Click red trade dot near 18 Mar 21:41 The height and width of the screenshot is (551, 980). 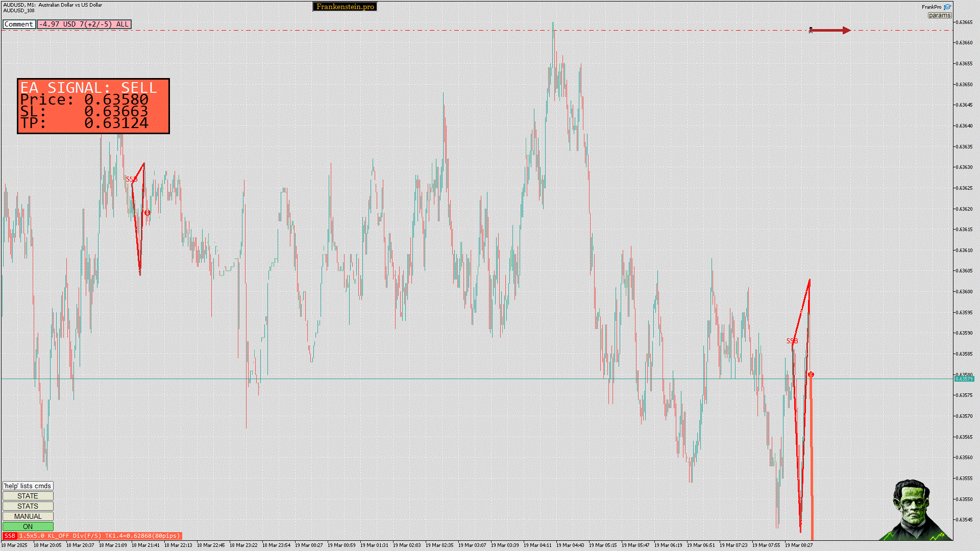point(147,213)
